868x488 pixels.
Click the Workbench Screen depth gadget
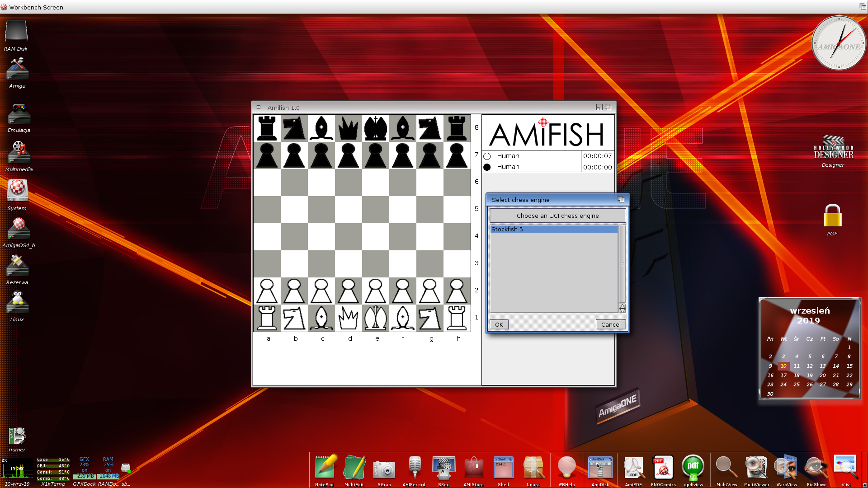(863, 7)
